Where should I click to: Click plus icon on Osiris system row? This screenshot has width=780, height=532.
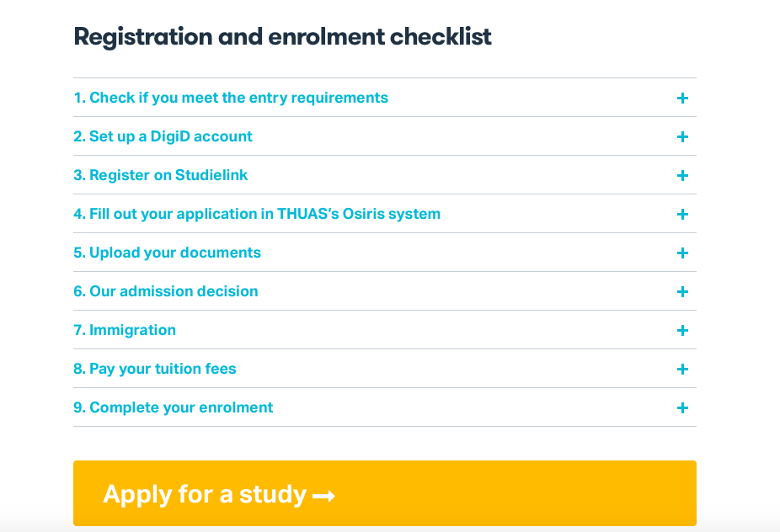pyautogui.click(x=682, y=215)
